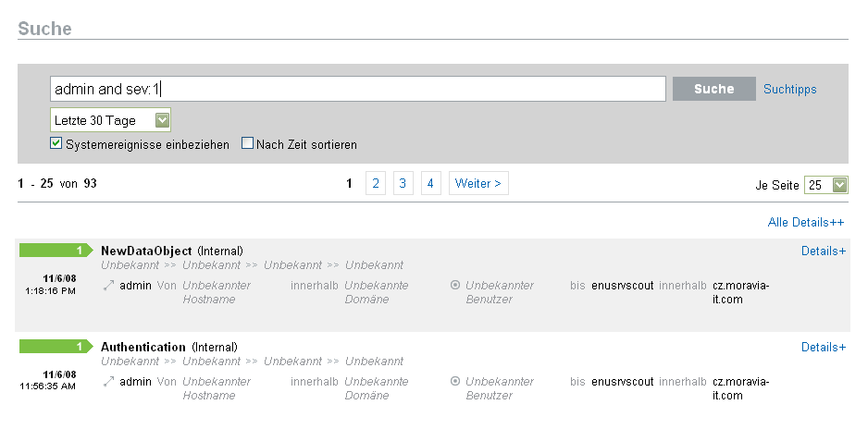Expand all results via Alle Details++
Screen dimensions: 868x429
(806, 223)
